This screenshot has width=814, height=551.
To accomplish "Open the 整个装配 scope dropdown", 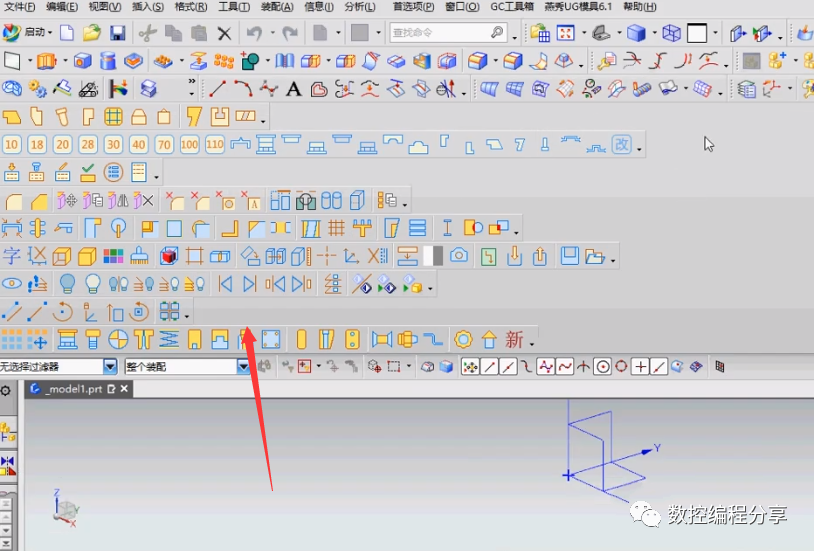I will 243,367.
